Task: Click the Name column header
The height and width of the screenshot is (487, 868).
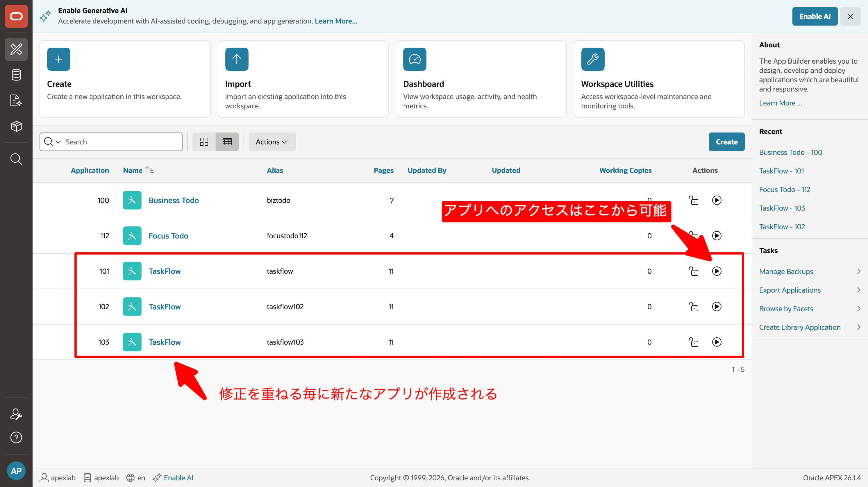Action: pos(133,170)
